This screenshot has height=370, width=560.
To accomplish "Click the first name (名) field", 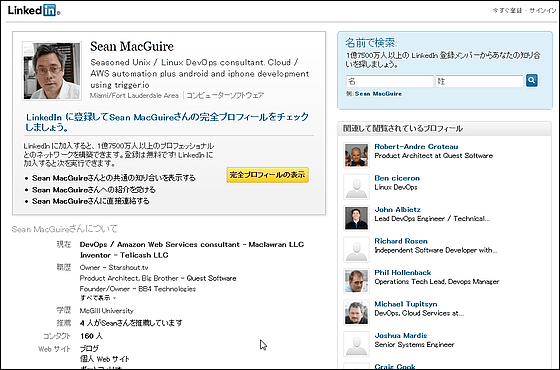I will pyautogui.click(x=390, y=81).
